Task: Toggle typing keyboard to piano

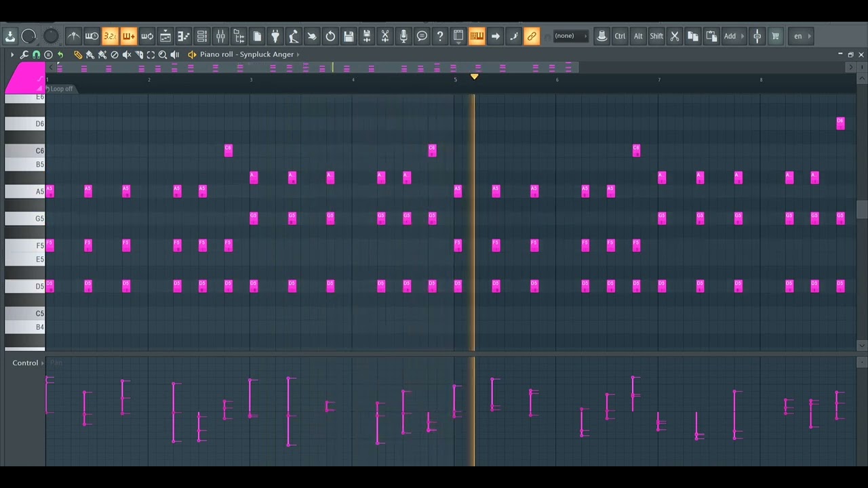Action: (477, 36)
